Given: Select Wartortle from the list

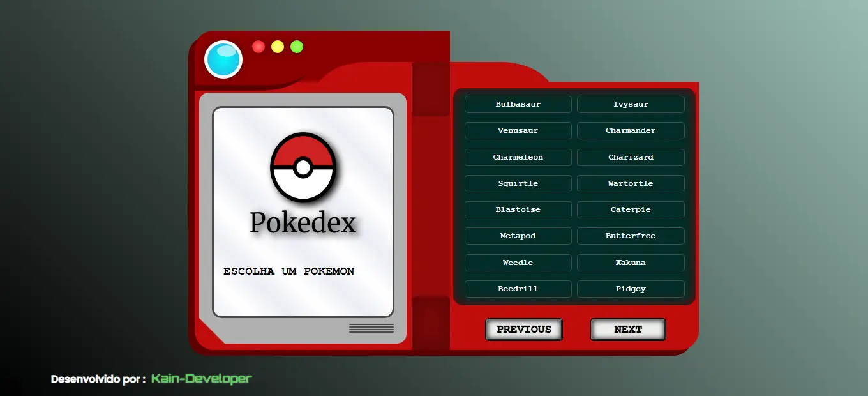Looking at the screenshot, I should pyautogui.click(x=631, y=183).
